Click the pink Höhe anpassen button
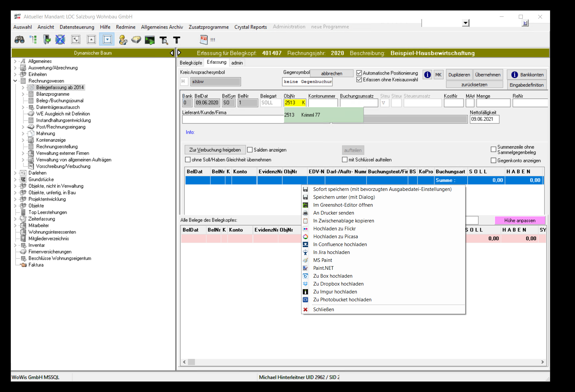Viewport: 575px width, 392px height. 520,220
